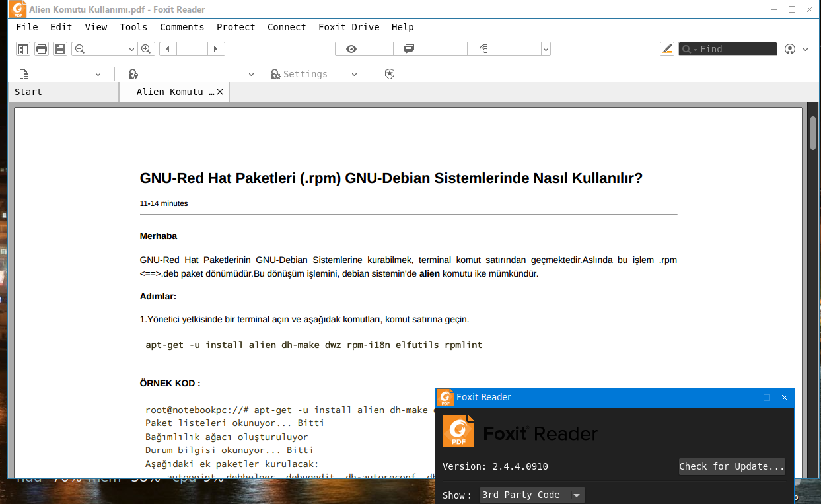
Task: Minimize the Foxit Reader About dialog
Action: [749, 398]
